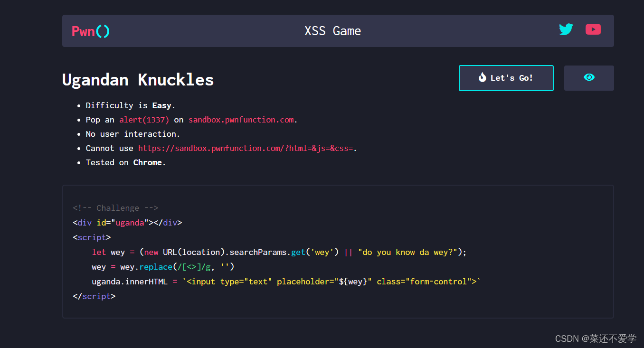Open the Twitter bird icon link

[566, 29]
